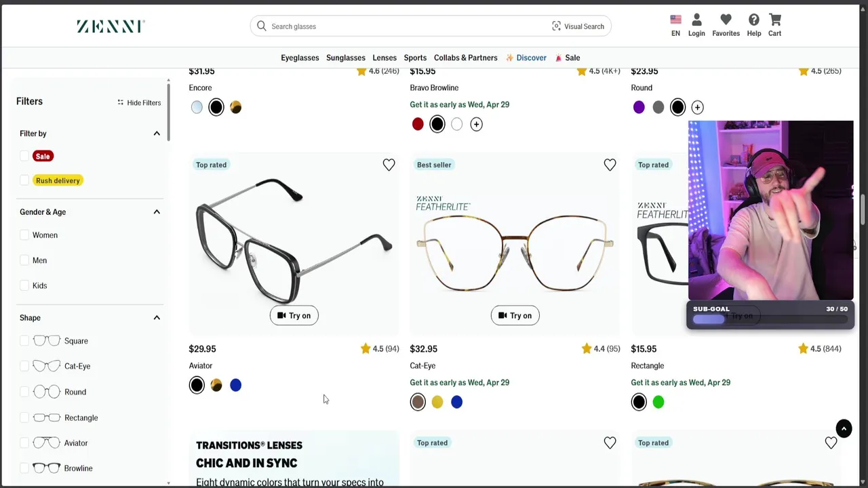The width and height of the screenshot is (868, 488).
Task: Click the back-to-top arrow button
Action: pyautogui.click(x=844, y=428)
